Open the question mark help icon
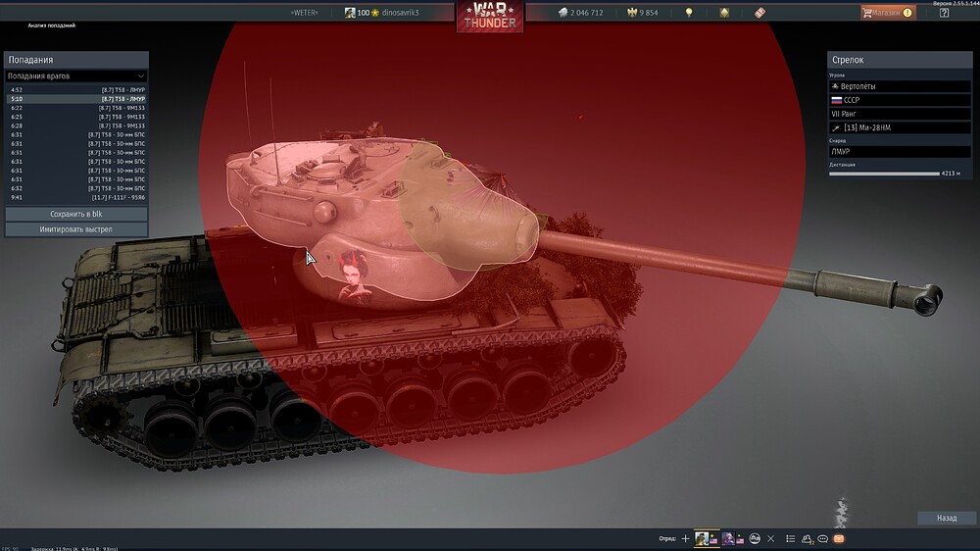The image size is (980, 551). click(944, 13)
